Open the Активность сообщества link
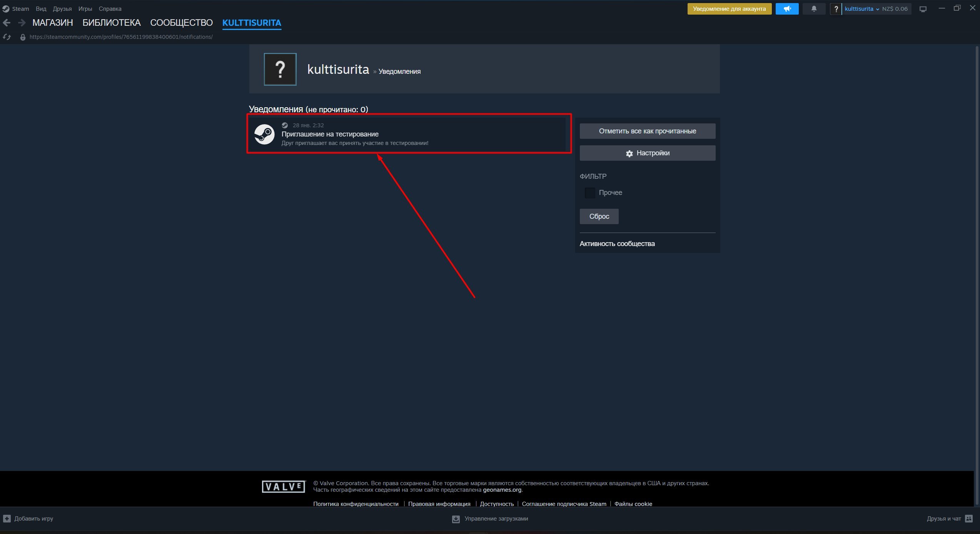980x534 pixels. click(x=617, y=244)
